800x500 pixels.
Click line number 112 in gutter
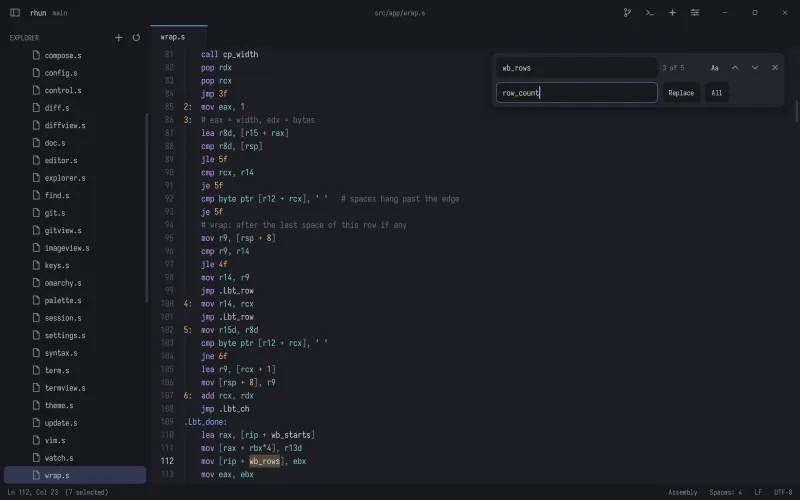tap(167, 461)
